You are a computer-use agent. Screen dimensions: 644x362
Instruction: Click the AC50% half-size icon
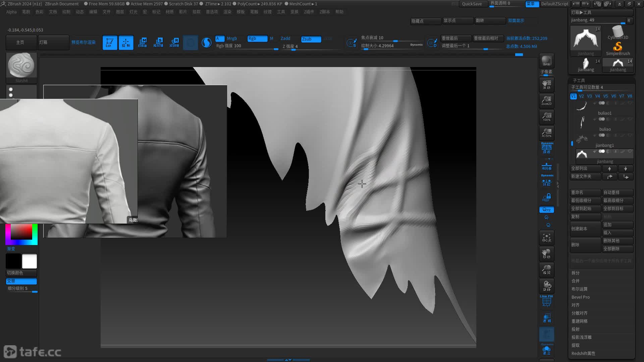(546, 133)
